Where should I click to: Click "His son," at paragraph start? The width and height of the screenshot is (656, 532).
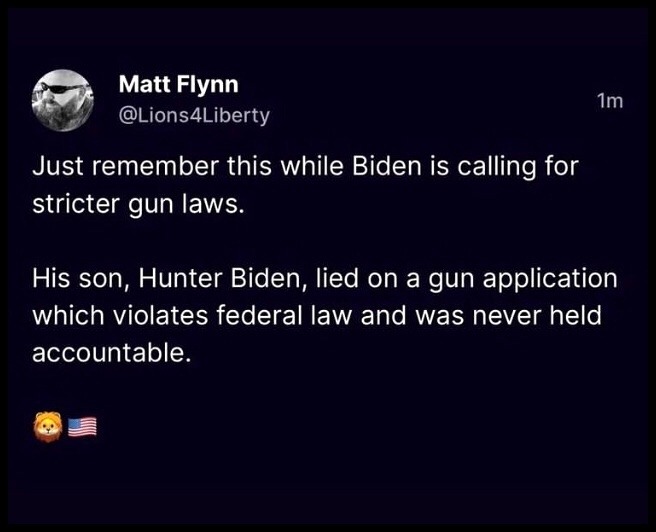click(x=81, y=278)
